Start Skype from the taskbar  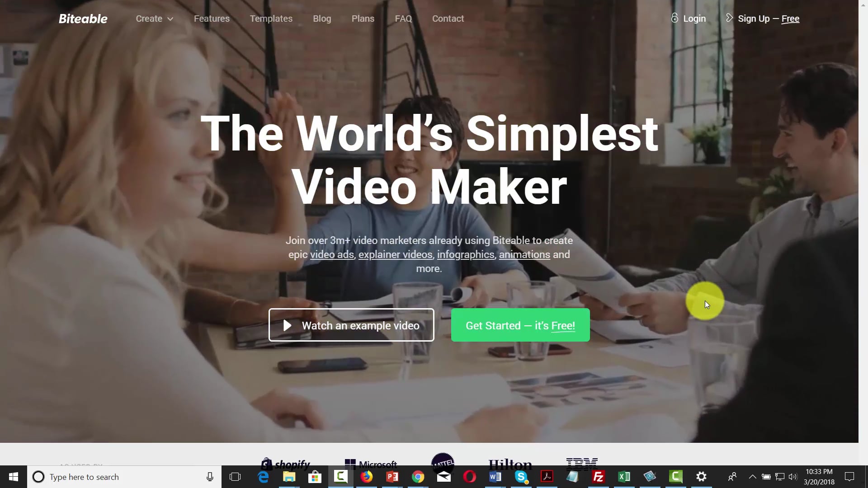tap(521, 477)
